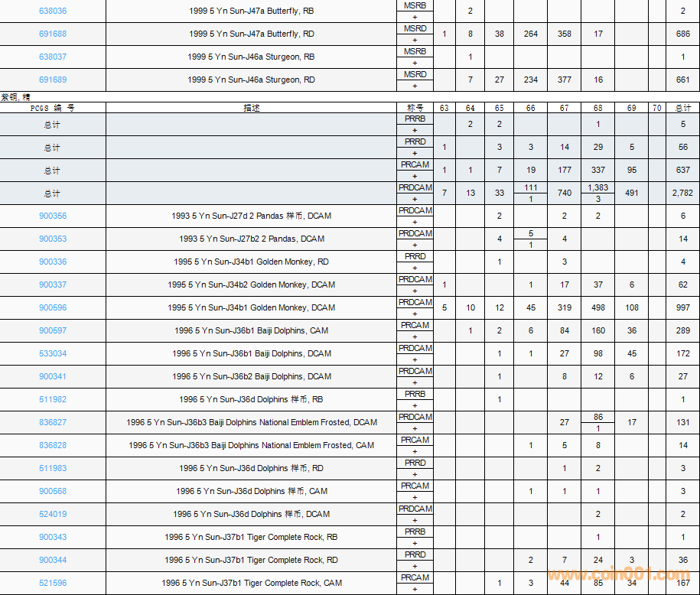Image resolution: width=700 pixels, height=595 pixels.
Task: Open coin entry 638037
Action: (53, 57)
